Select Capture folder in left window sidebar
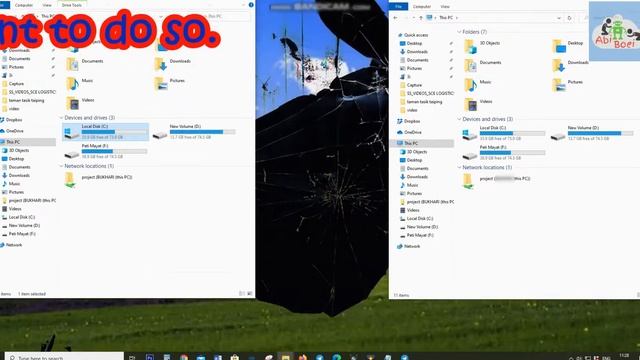 [x=13, y=84]
